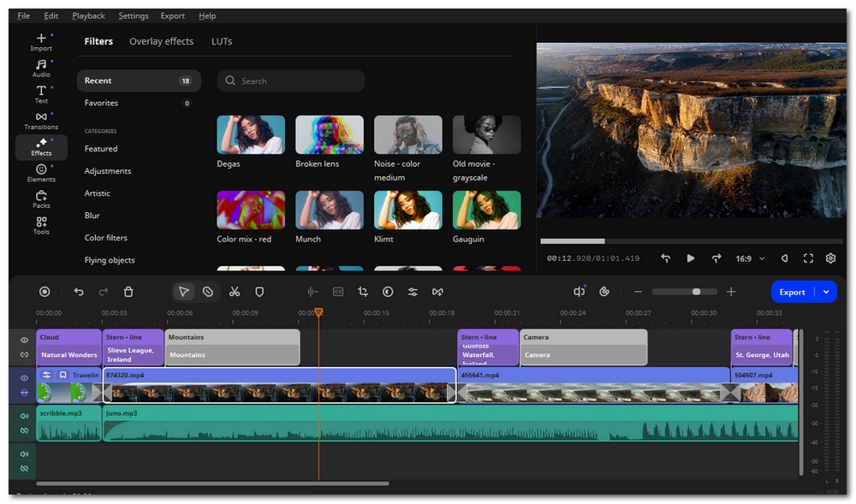Image resolution: width=856 pixels, height=504 pixels.
Task: Enter fullscreen preview mode
Action: [x=808, y=258]
